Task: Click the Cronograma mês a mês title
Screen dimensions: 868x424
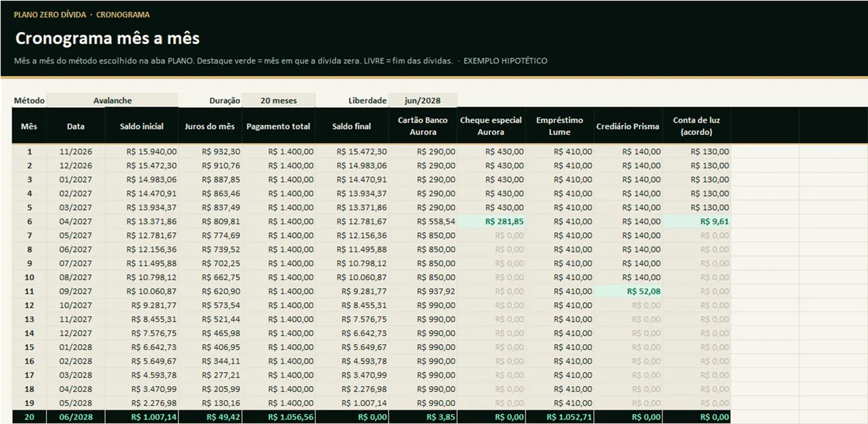Action: (x=107, y=38)
